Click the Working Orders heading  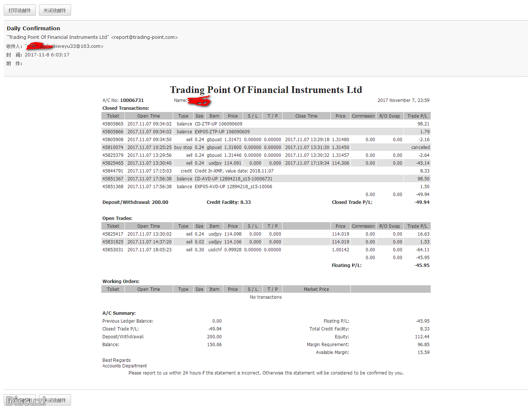(x=121, y=282)
